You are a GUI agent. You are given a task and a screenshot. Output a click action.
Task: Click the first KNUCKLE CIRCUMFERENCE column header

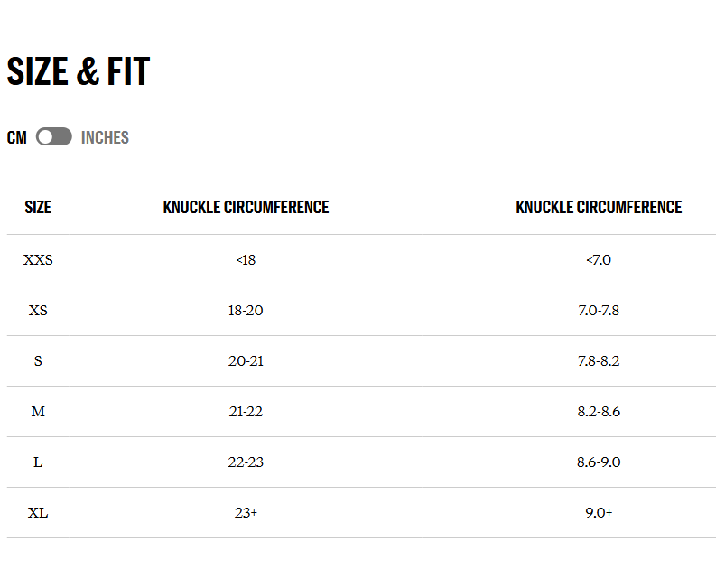coord(246,207)
